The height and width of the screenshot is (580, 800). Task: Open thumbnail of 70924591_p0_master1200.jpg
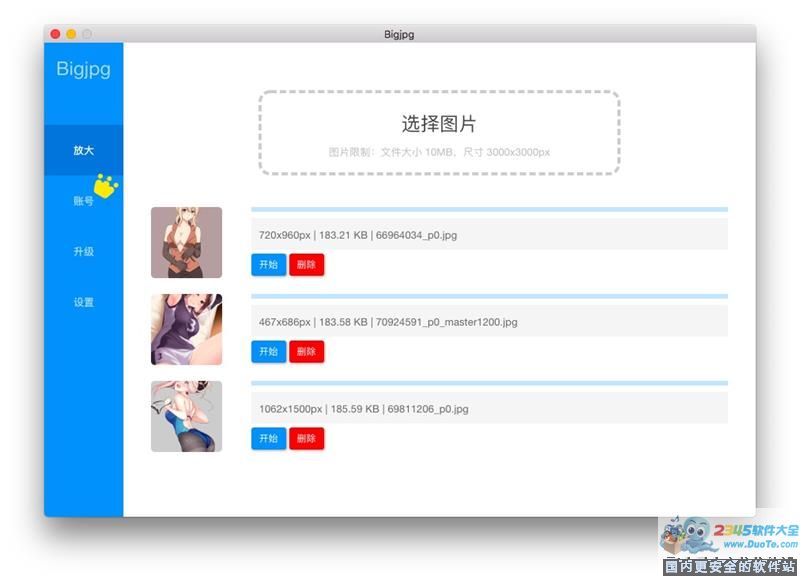coord(186,330)
